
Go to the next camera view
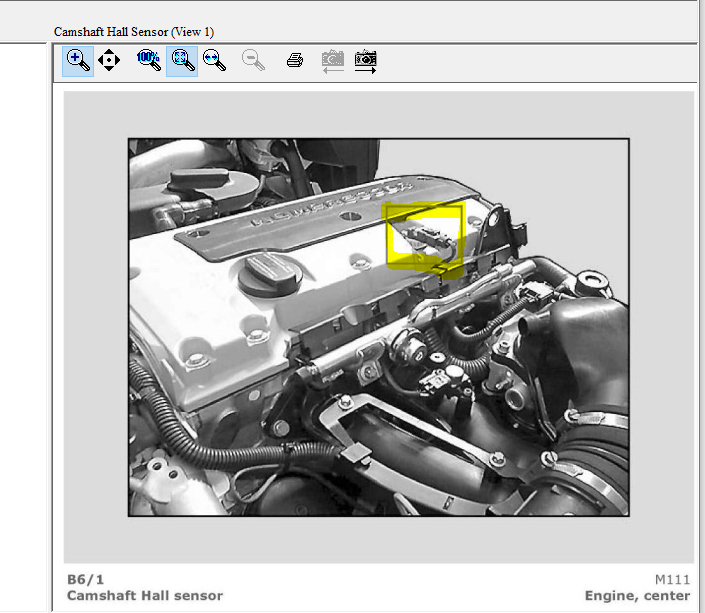tap(366, 61)
